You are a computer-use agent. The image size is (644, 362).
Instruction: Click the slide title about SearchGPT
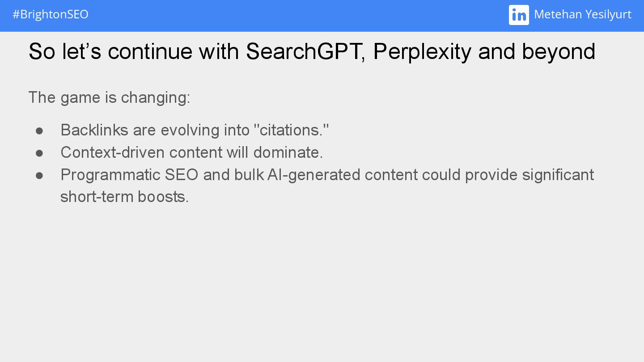click(x=312, y=52)
